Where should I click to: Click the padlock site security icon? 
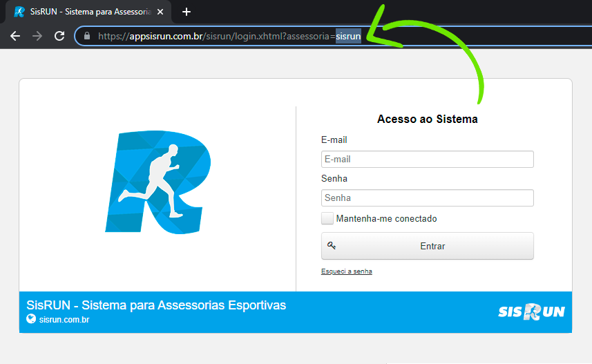click(87, 36)
